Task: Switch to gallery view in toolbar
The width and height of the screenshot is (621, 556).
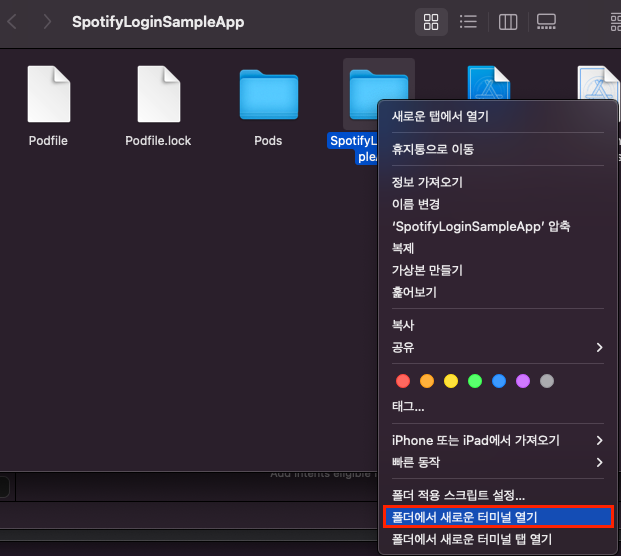Action: 546,22
